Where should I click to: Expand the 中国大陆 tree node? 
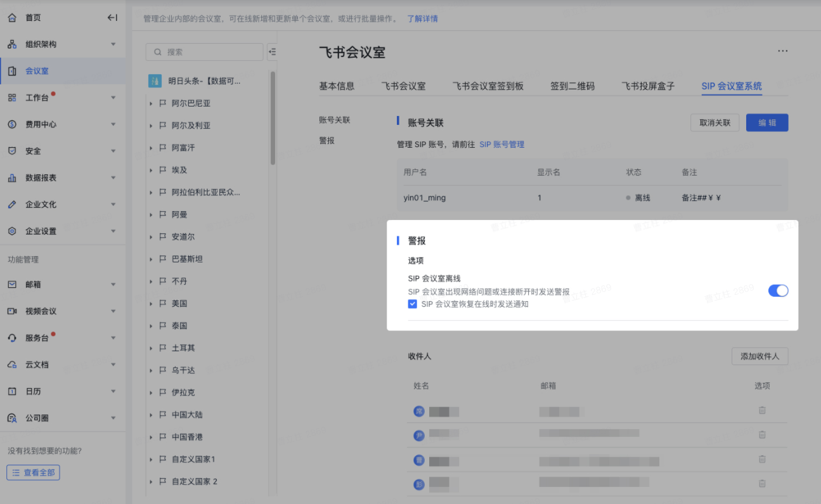151,415
